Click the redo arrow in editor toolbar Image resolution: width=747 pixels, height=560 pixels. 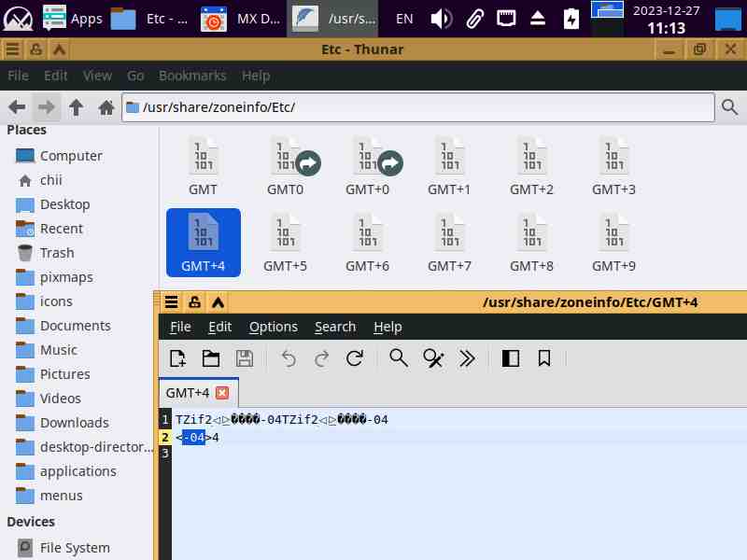coord(321,358)
